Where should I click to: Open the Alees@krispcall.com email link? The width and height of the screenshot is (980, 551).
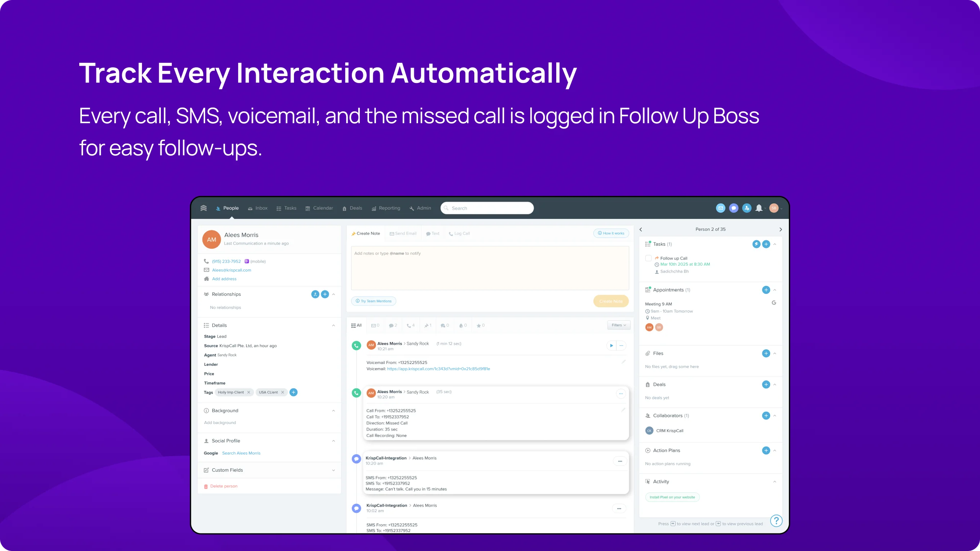[x=232, y=270]
